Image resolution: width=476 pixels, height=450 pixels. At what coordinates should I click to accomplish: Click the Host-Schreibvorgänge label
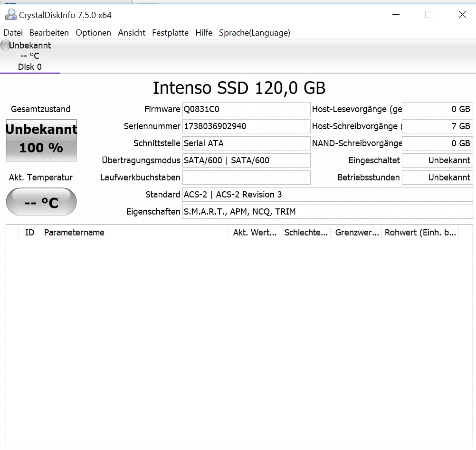click(357, 126)
